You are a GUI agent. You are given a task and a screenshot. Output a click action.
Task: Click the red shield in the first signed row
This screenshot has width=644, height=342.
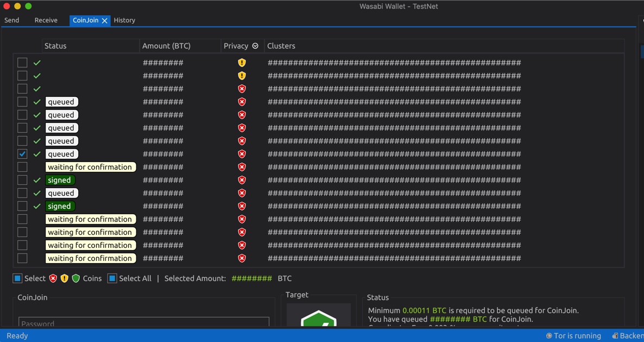pos(242,180)
